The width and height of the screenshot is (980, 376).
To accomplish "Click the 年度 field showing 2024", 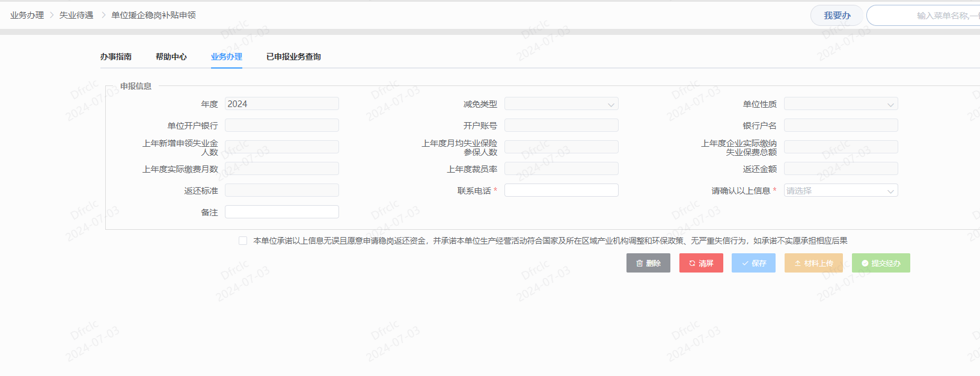I will click(282, 104).
